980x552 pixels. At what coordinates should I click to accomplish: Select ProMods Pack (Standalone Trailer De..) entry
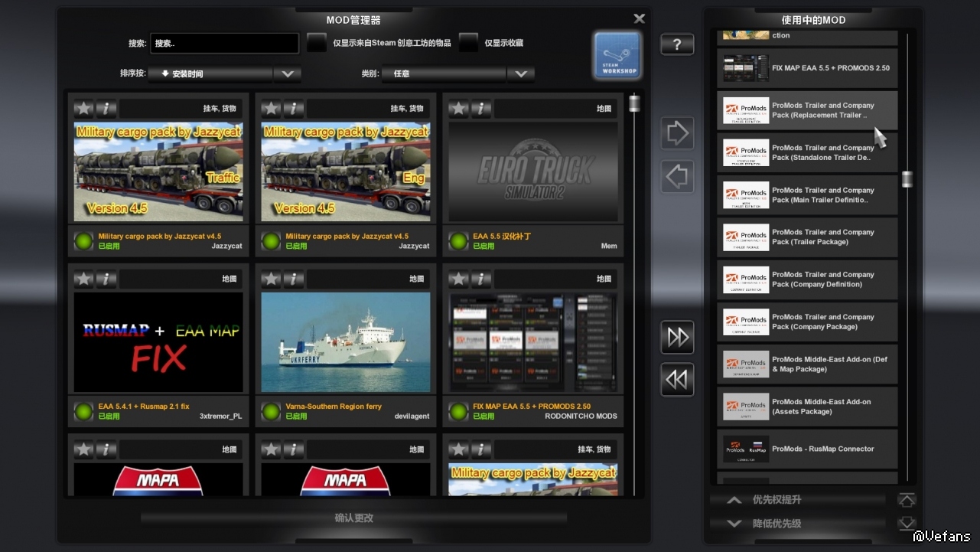click(807, 152)
